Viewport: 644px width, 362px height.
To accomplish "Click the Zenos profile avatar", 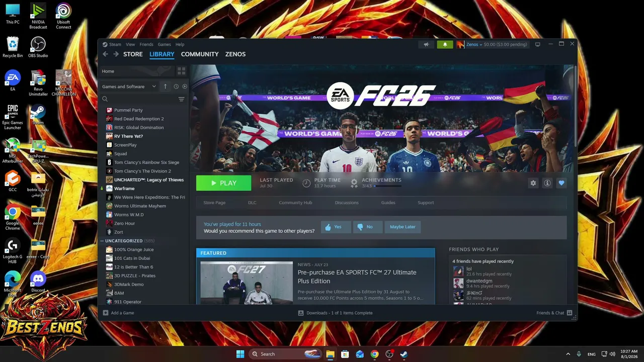I will pos(460,44).
